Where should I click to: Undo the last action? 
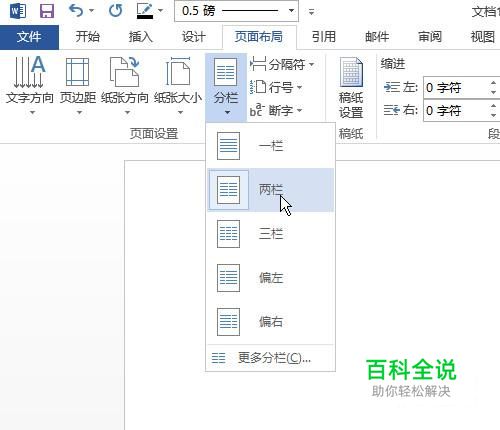(x=76, y=11)
